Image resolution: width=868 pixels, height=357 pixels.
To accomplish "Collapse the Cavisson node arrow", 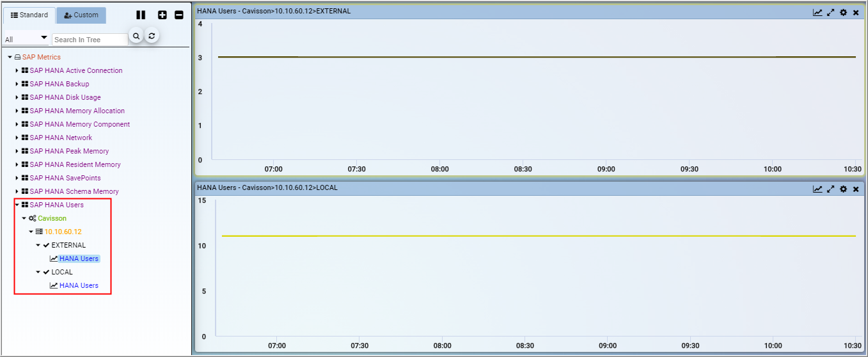I will pos(24,219).
